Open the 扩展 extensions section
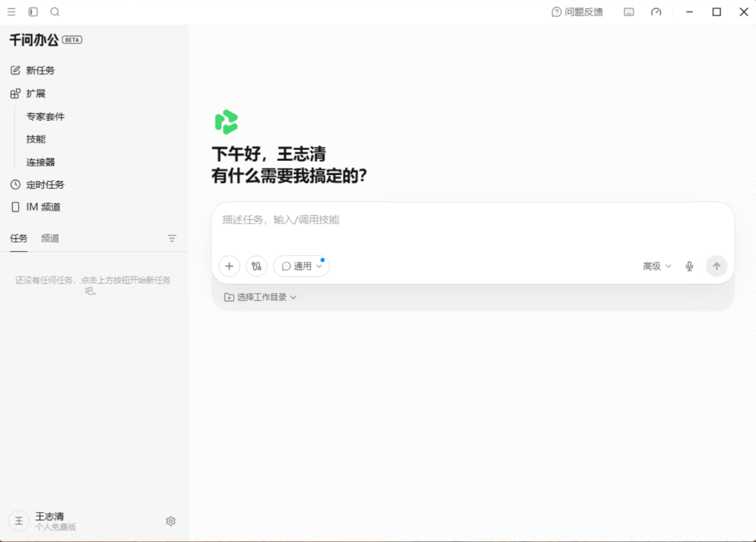The width and height of the screenshot is (756, 542). coord(28,94)
